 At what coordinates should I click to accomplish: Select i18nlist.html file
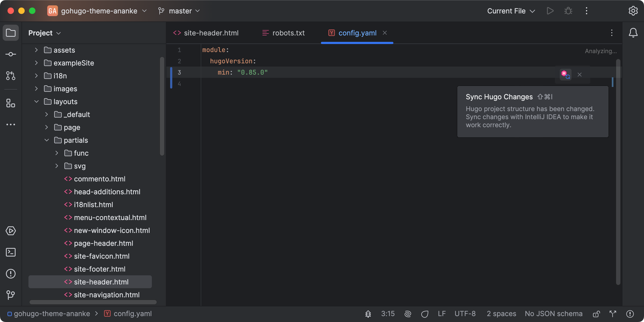coord(89,205)
